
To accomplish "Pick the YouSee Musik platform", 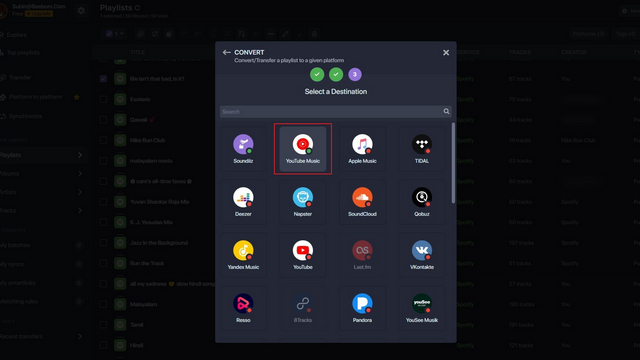I will click(x=422, y=308).
